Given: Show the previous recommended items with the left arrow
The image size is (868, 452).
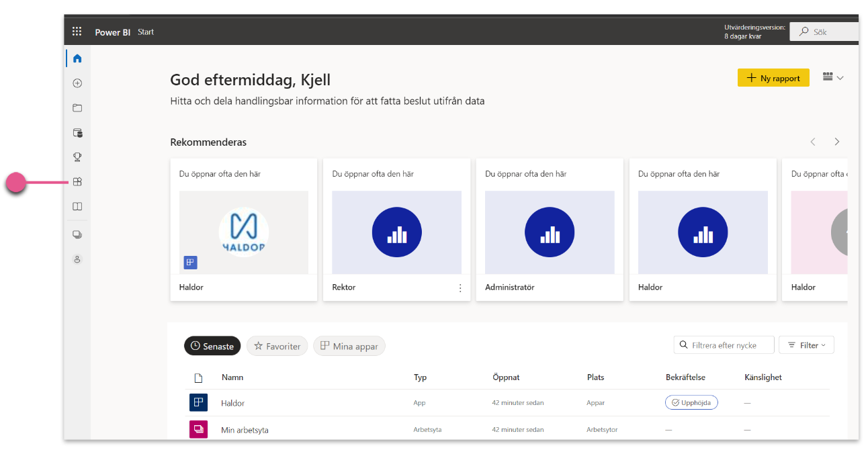Looking at the screenshot, I should point(813,142).
